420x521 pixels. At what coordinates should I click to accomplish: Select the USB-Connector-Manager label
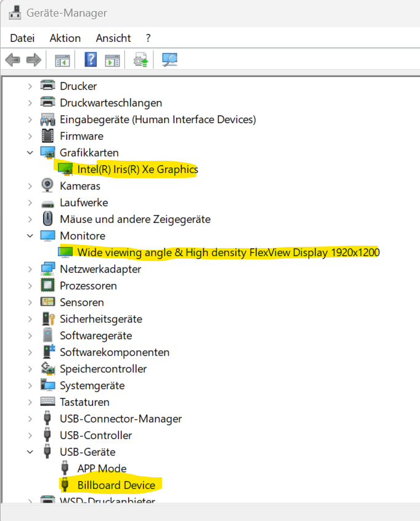tap(121, 419)
